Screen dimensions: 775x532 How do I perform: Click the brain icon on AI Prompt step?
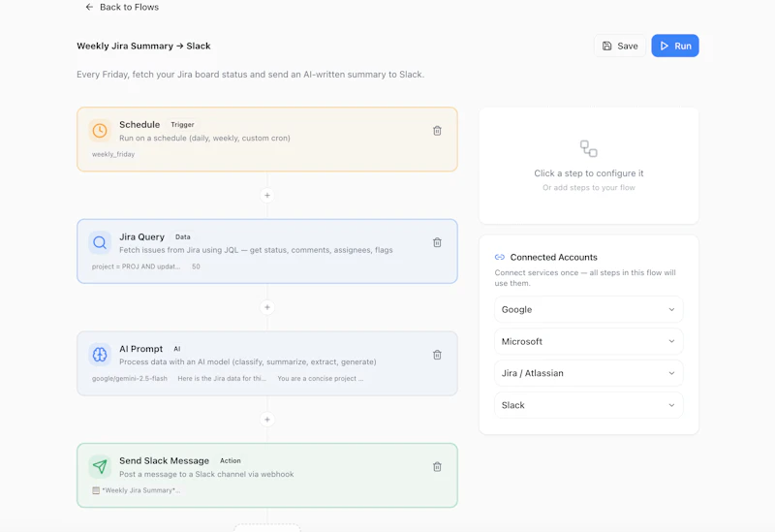click(100, 355)
